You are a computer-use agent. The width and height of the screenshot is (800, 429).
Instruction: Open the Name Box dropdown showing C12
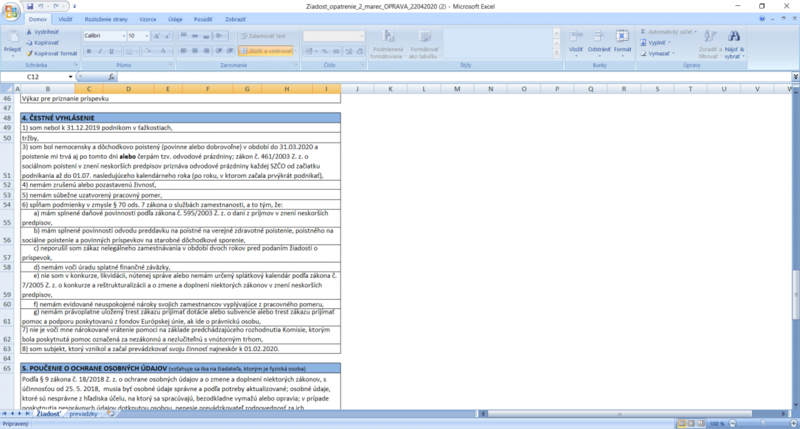70,77
